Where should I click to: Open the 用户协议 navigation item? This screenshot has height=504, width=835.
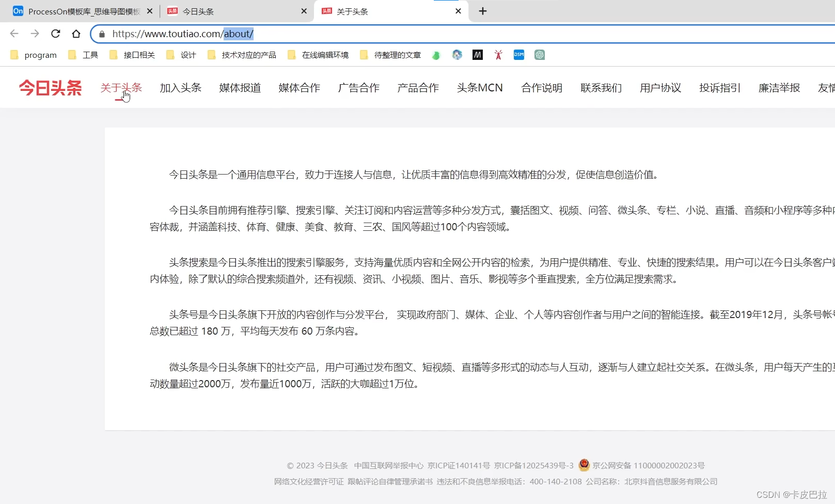(660, 88)
